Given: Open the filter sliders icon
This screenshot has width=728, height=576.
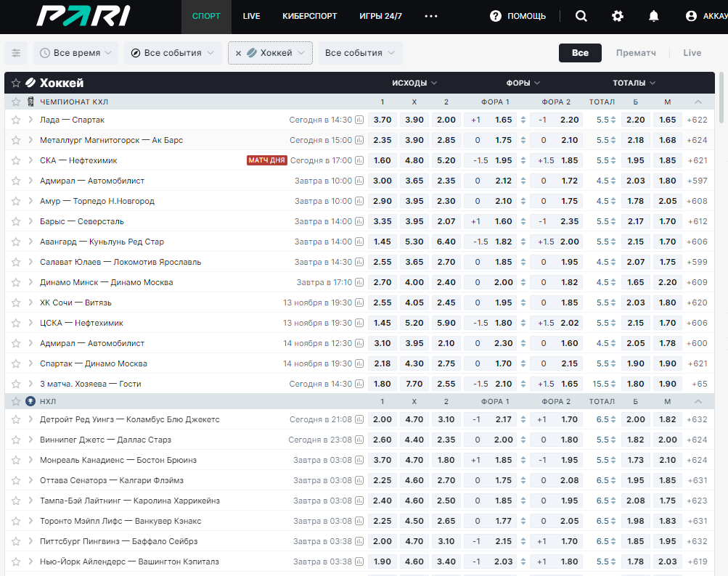Looking at the screenshot, I should [16, 53].
